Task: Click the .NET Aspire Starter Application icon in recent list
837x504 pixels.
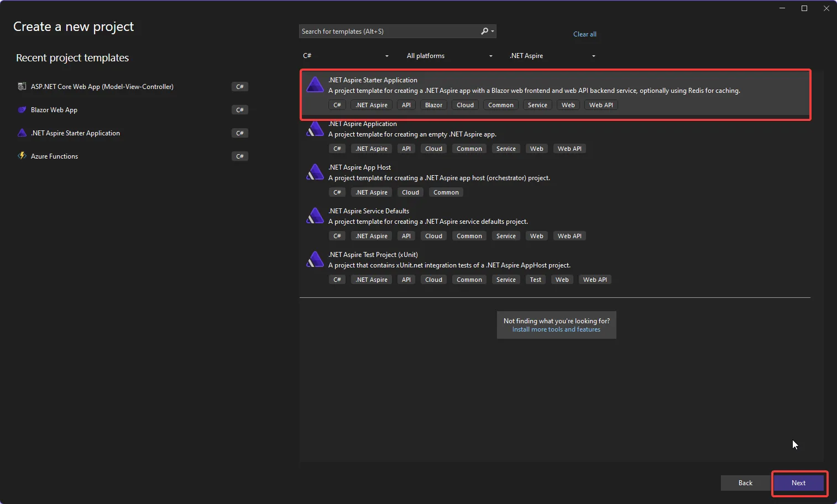Action: pos(22,133)
